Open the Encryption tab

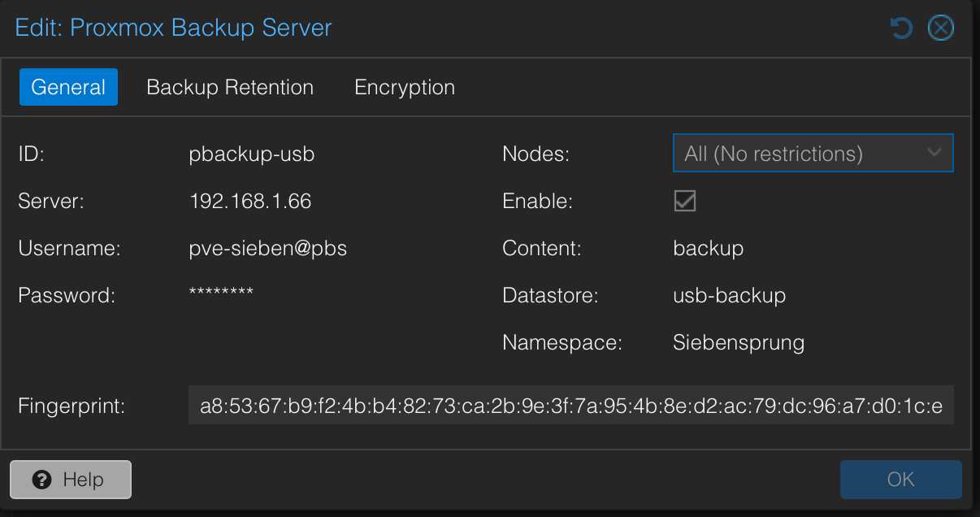tap(405, 87)
